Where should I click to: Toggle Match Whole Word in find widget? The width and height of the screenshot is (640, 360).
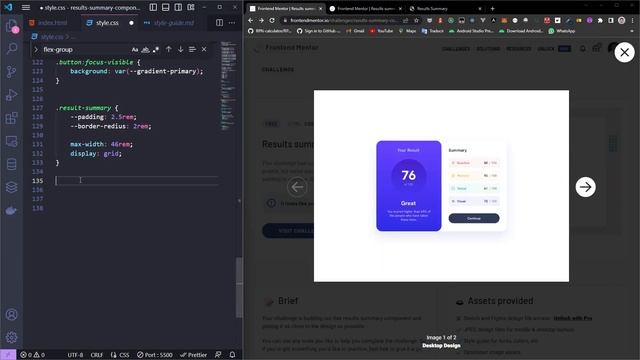click(x=145, y=50)
